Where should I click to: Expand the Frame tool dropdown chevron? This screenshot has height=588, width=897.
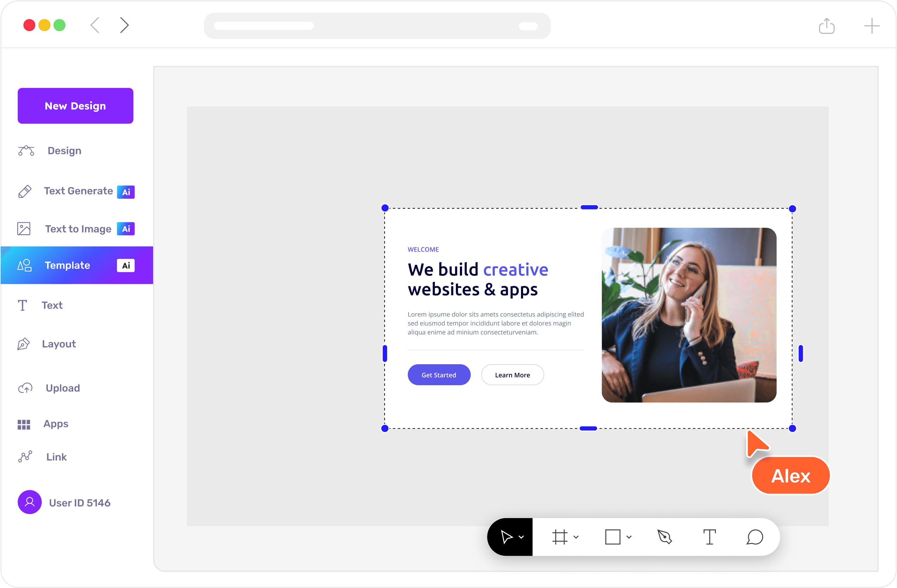(x=576, y=537)
